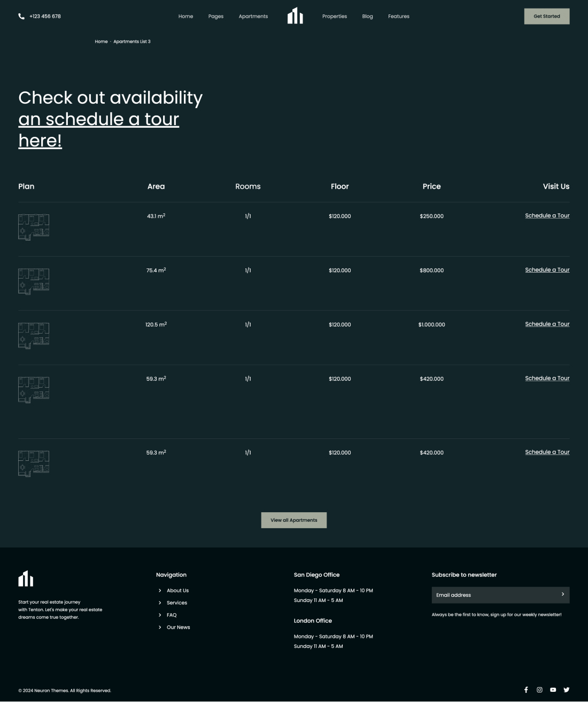Open the Properties navigation item
This screenshot has height=702, width=588.
pos(335,17)
